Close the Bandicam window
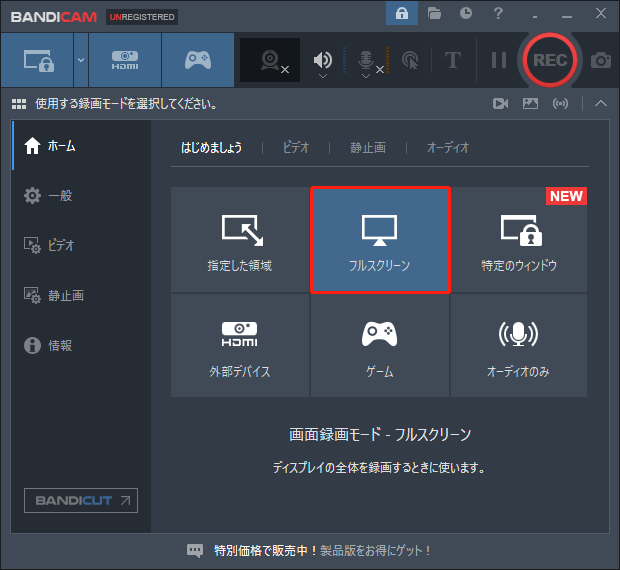Image resolution: width=620 pixels, height=570 pixels. (601, 13)
